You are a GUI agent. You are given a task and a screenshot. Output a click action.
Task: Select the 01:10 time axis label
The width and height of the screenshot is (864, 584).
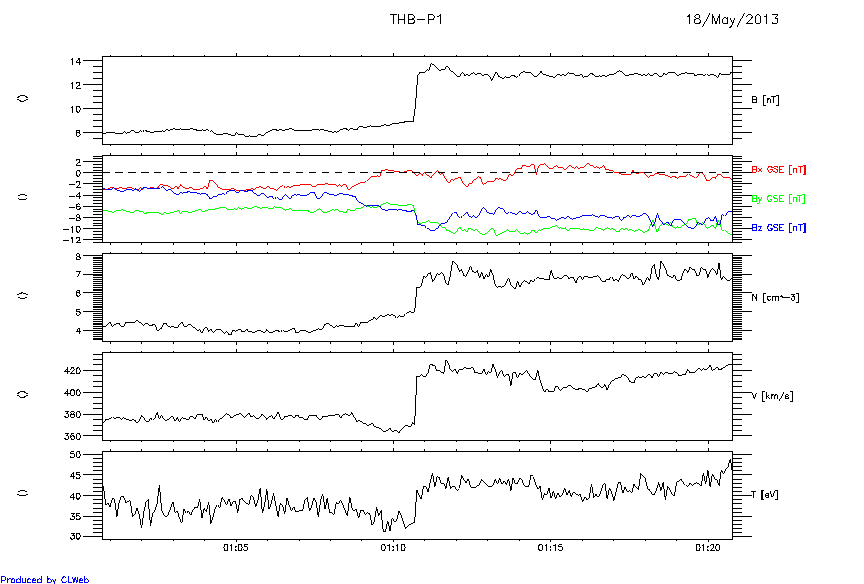tap(393, 548)
